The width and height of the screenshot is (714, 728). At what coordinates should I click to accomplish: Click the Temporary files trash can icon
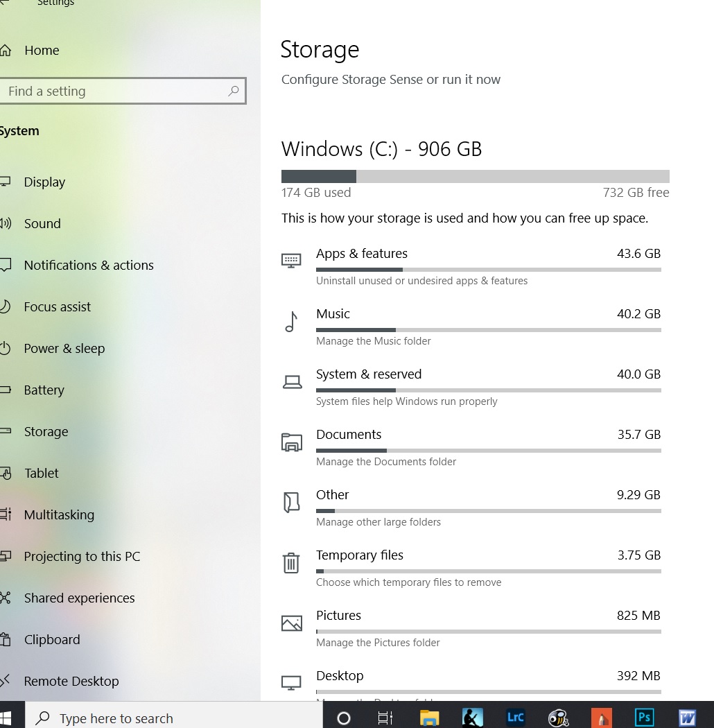coord(291,563)
